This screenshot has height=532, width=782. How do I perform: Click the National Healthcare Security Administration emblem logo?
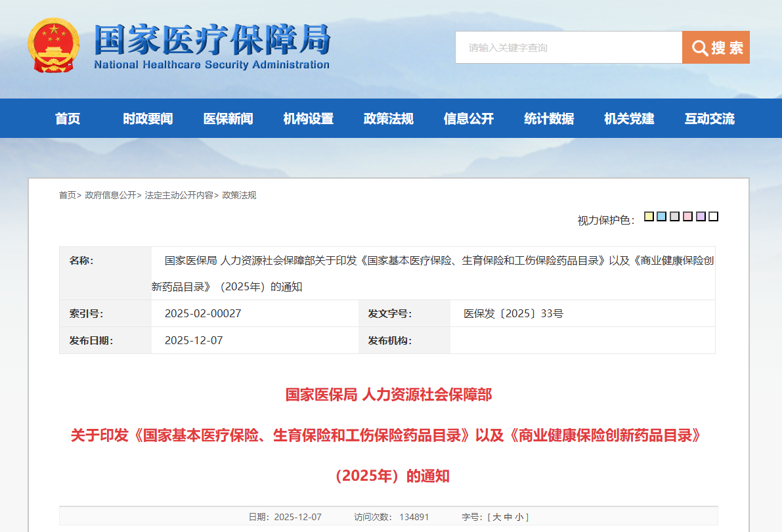point(55,45)
